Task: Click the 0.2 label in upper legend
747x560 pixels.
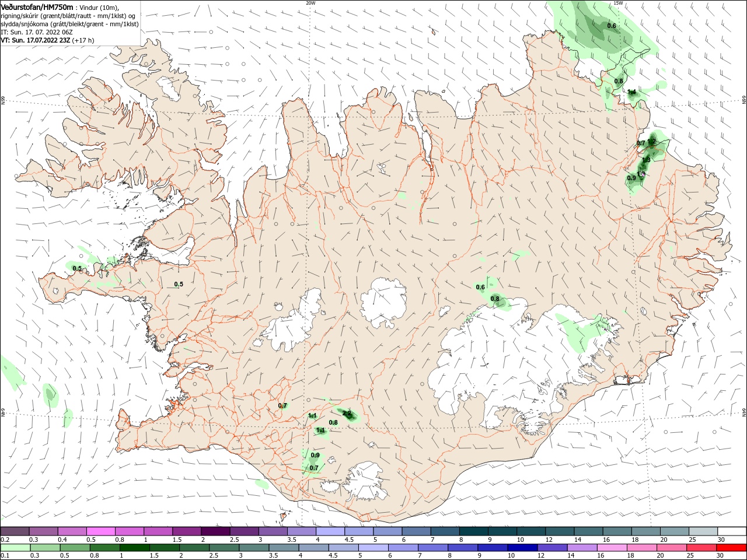Action: click(x=5, y=540)
